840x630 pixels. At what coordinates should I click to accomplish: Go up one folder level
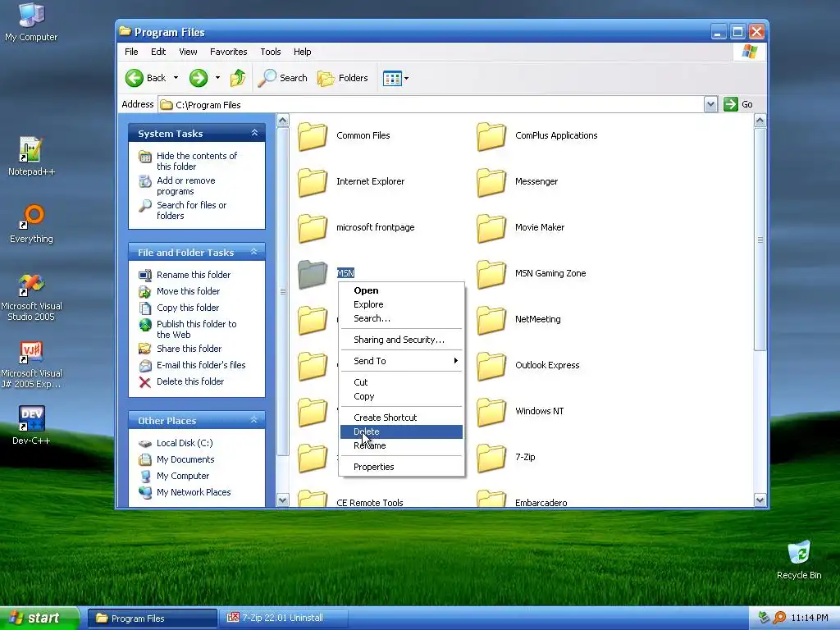238,78
